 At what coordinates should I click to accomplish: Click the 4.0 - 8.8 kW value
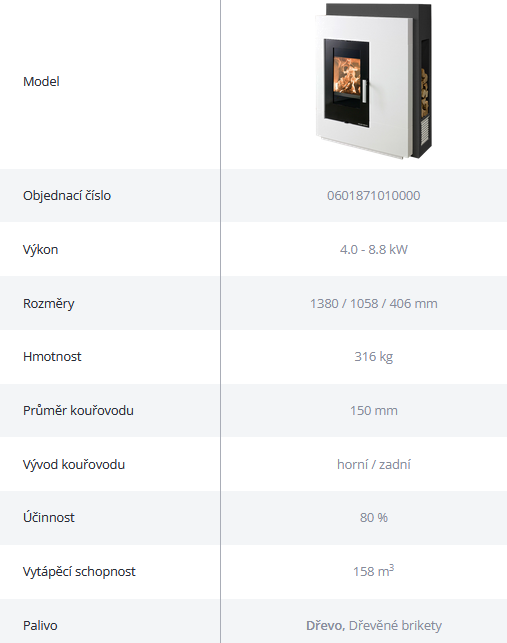(x=374, y=249)
